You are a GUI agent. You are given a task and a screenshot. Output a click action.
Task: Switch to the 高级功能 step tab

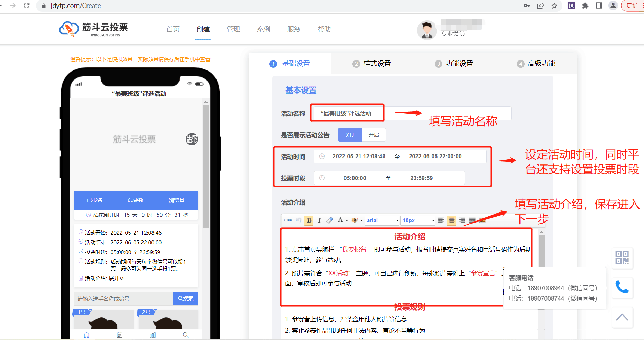(536, 63)
